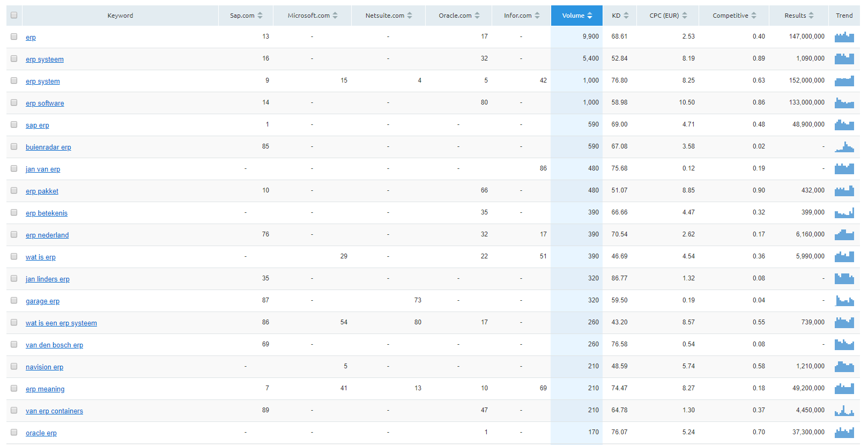The height and width of the screenshot is (445, 868).
Task: Click the Keyword column header
Action: click(x=120, y=16)
